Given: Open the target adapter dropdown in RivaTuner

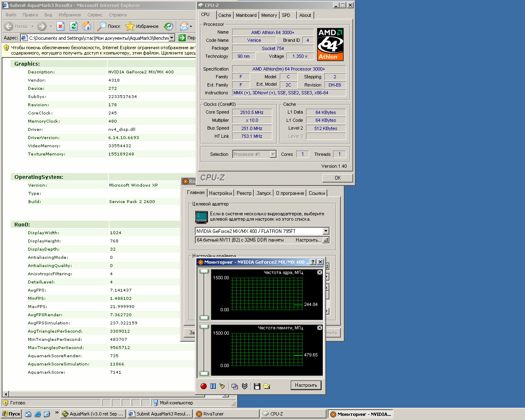Looking at the screenshot, I should pos(326,231).
